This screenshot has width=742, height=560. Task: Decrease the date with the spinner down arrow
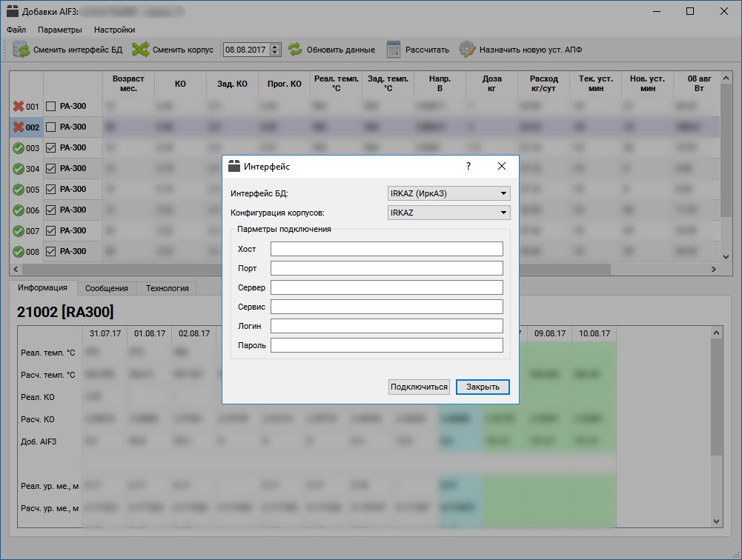[x=275, y=53]
